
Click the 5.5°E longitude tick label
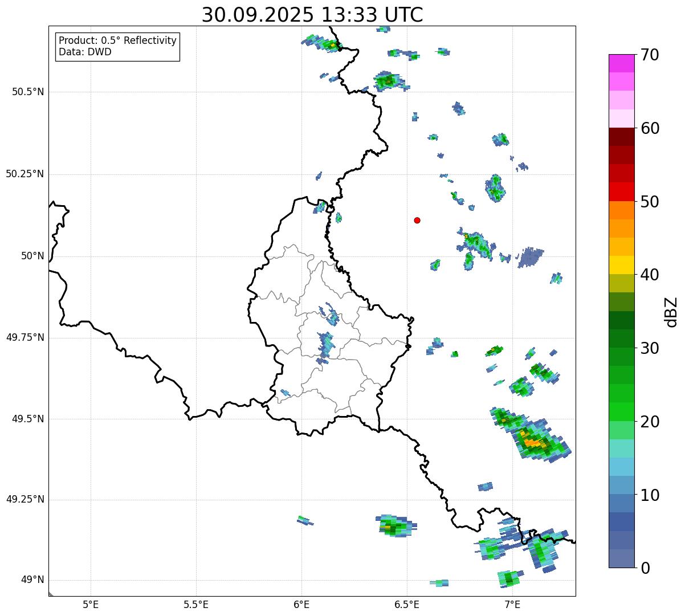[x=196, y=604]
